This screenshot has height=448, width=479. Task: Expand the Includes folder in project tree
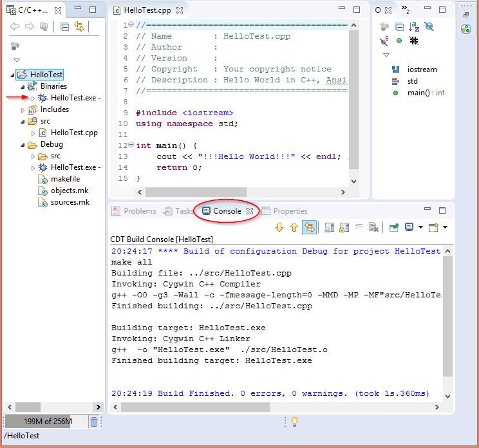pos(23,110)
